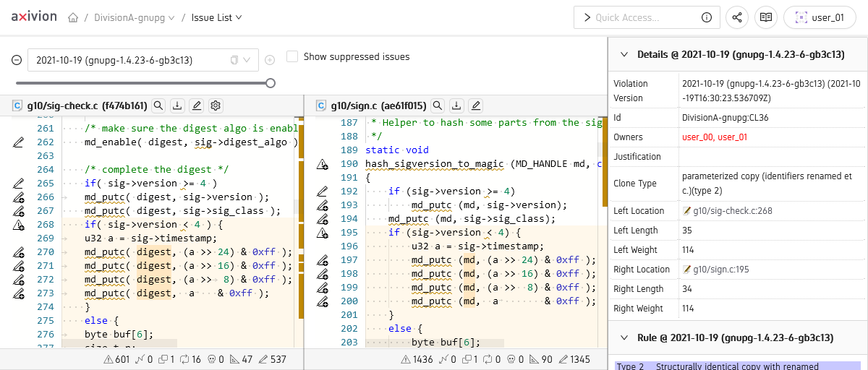Remove version with the minus circle icon
868x370 pixels.
(x=17, y=60)
